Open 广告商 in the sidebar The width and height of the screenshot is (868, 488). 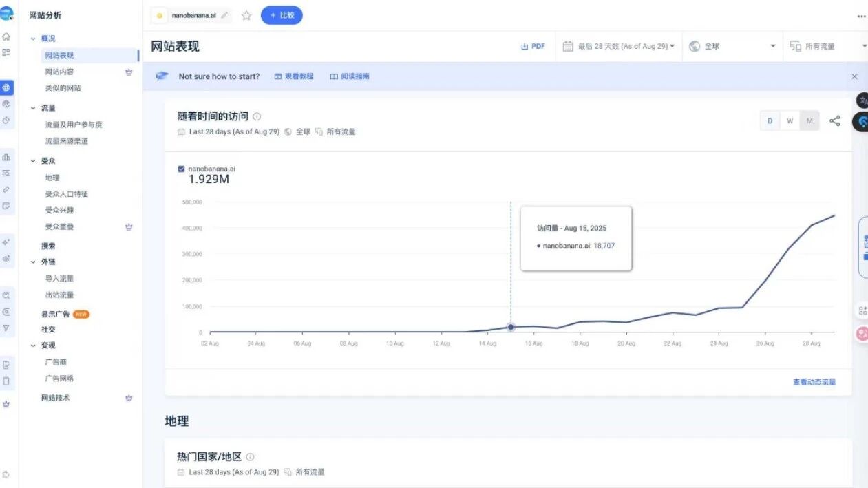click(56, 362)
